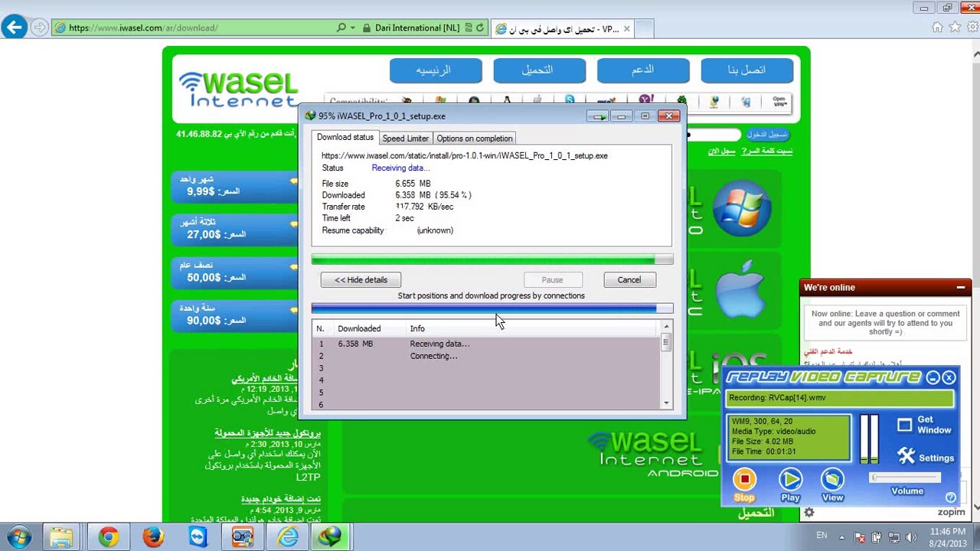980x551 pixels.
Task: Open the Options on completion tab
Action: pos(475,139)
